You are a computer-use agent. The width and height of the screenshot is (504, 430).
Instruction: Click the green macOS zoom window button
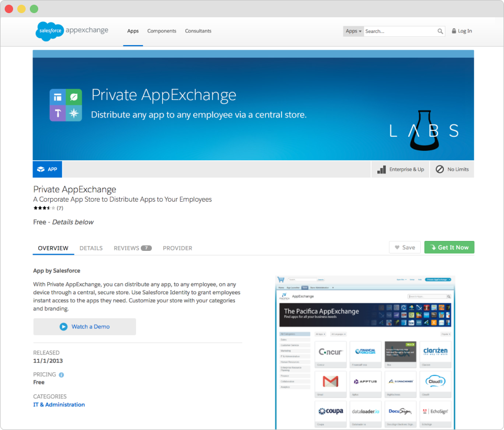point(34,9)
